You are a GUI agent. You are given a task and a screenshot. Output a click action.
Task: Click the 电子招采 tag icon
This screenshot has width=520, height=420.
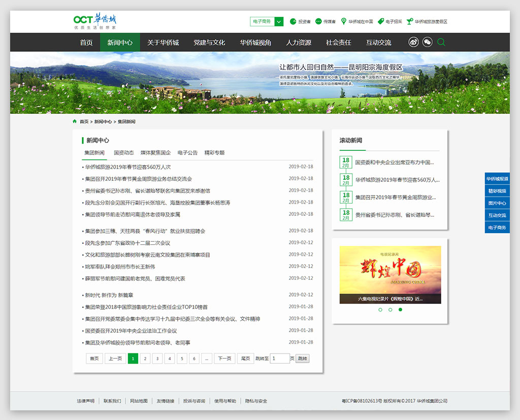click(381, 21)
